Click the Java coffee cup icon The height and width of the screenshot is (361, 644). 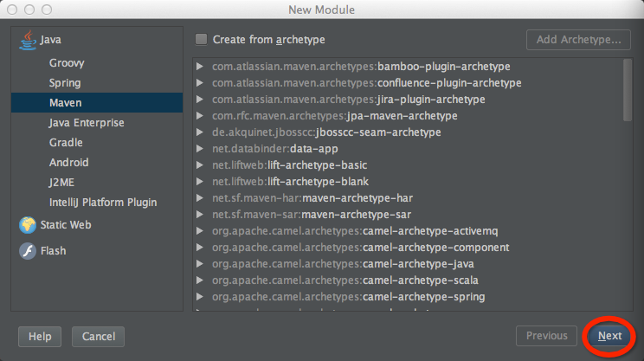coord(28,40)
